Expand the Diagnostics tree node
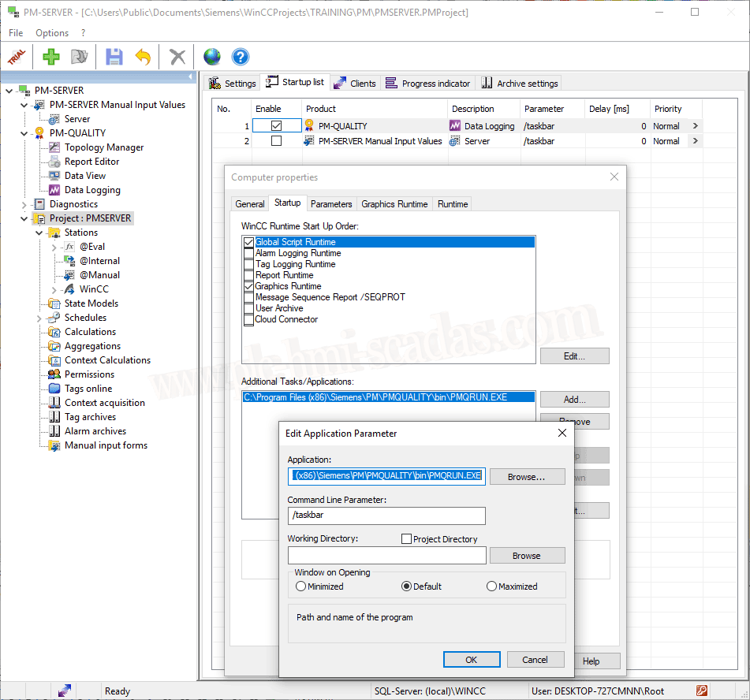This screenshot has height=700, width=750. tap(24, 204)
